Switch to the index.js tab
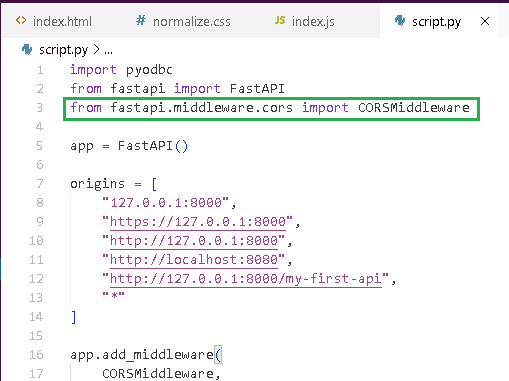The height and width of the screenshot is (381, 509). click(305, 22)
